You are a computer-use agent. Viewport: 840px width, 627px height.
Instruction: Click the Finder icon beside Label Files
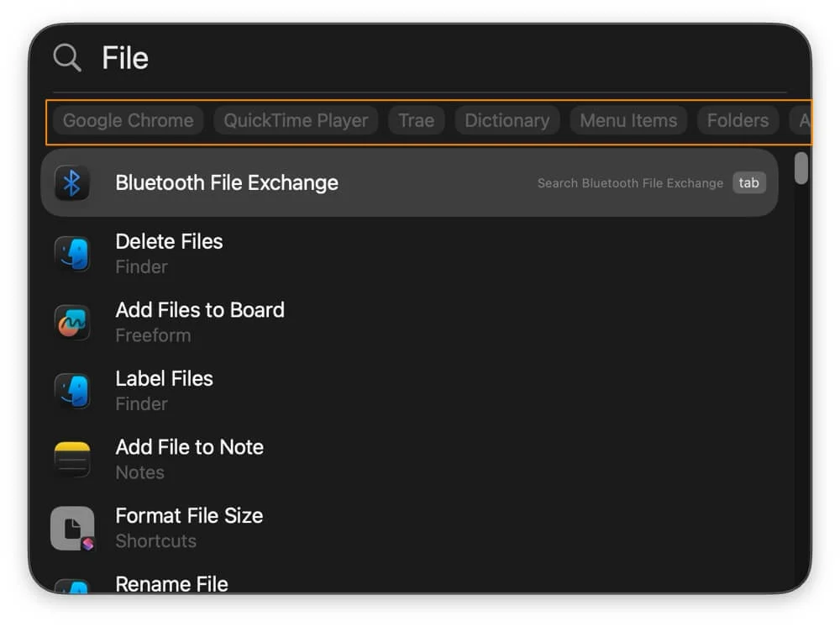72,391
